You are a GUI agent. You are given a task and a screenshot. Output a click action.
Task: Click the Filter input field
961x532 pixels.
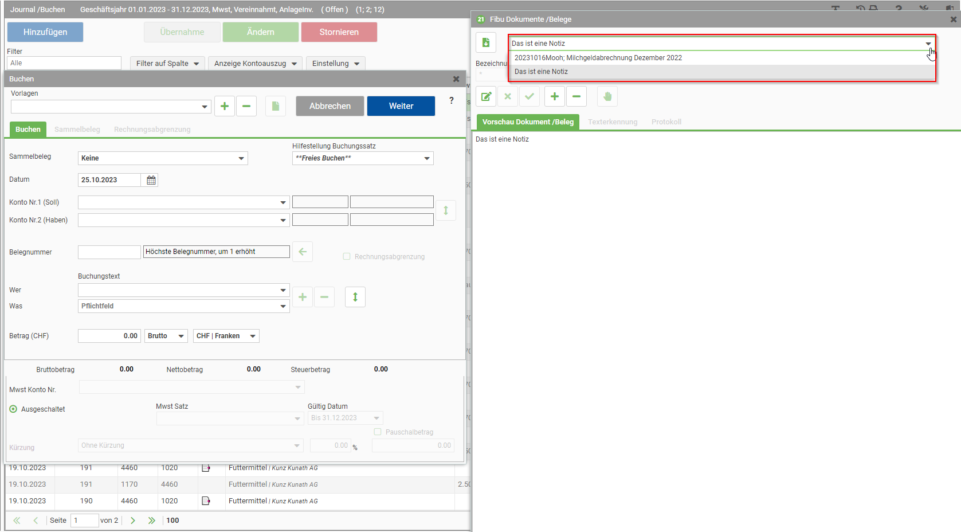[64, 63]
